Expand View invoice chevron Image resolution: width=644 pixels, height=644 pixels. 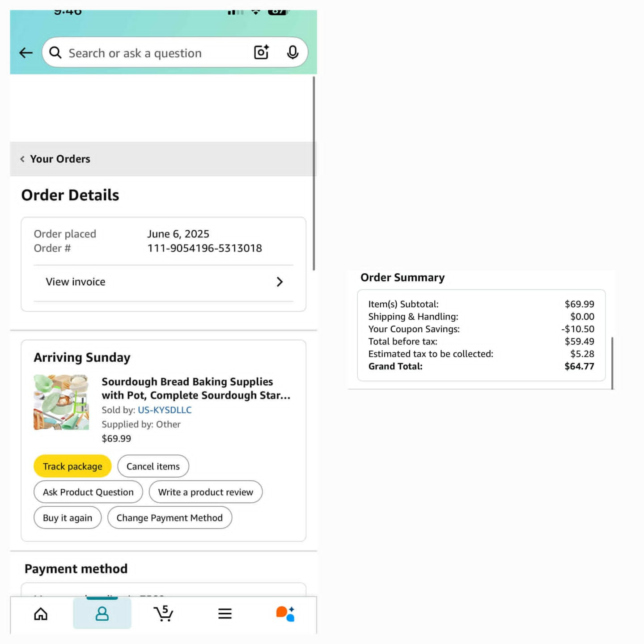click(x=280, y=282)
